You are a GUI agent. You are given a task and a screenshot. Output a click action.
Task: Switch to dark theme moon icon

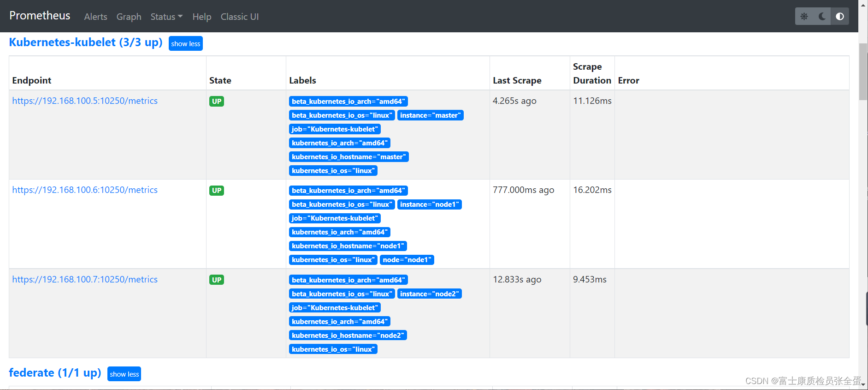(822, 17)
